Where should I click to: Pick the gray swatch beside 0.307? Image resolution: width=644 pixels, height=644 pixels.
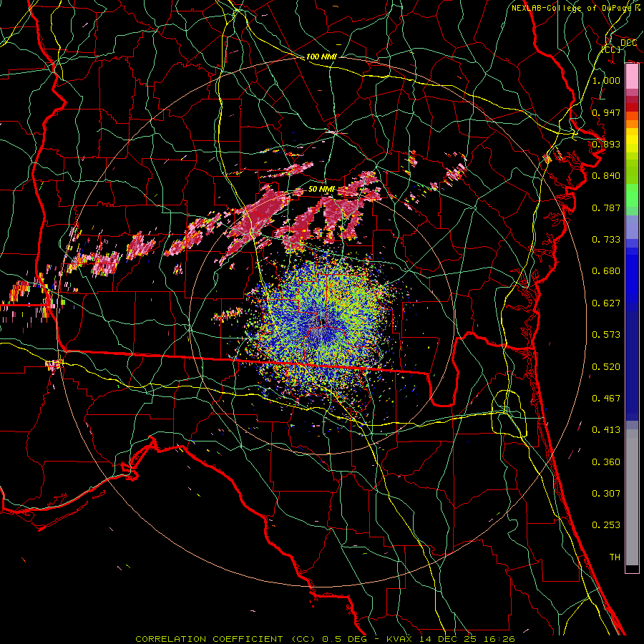pos(632,497)
